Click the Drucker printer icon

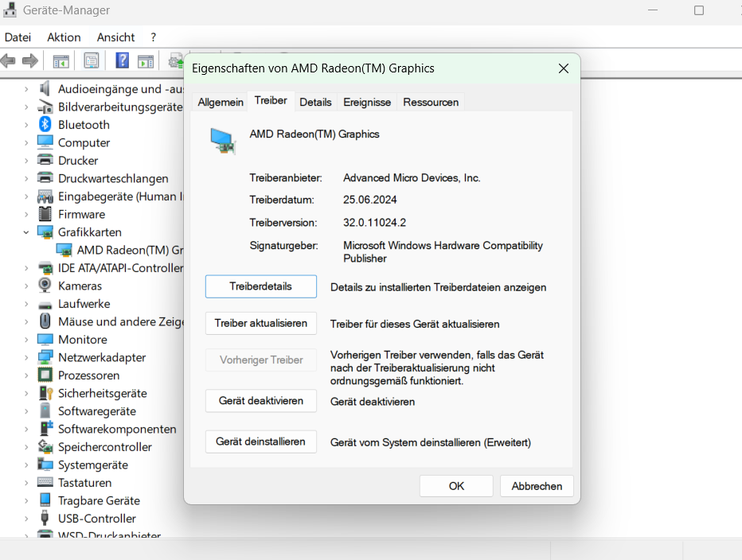click(45, 161)
